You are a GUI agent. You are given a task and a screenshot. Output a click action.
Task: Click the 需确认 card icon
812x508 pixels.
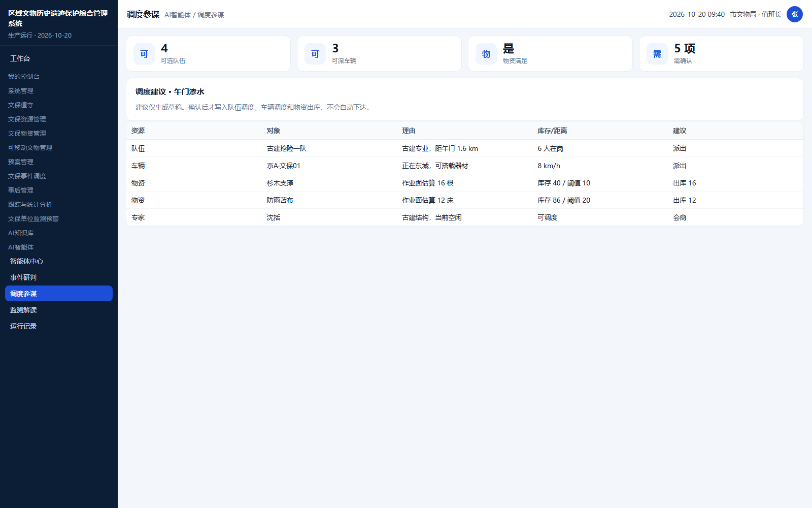click(657, 54)
